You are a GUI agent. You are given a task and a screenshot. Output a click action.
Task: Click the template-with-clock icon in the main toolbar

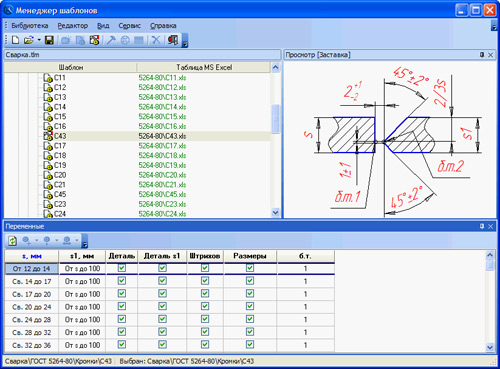95,40
